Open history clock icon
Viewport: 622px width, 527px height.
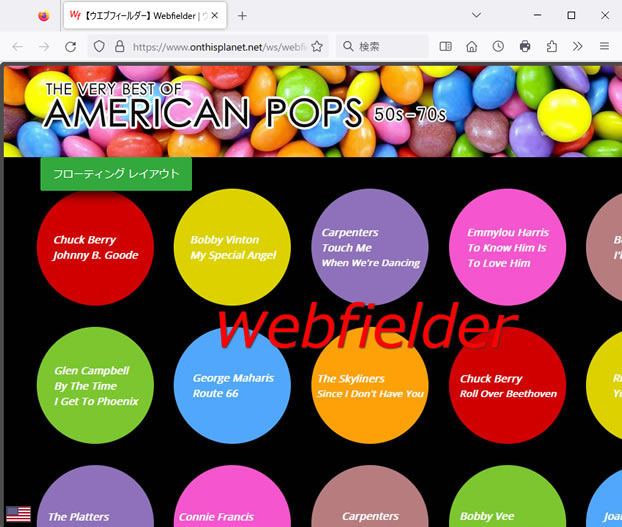(498, 47)
